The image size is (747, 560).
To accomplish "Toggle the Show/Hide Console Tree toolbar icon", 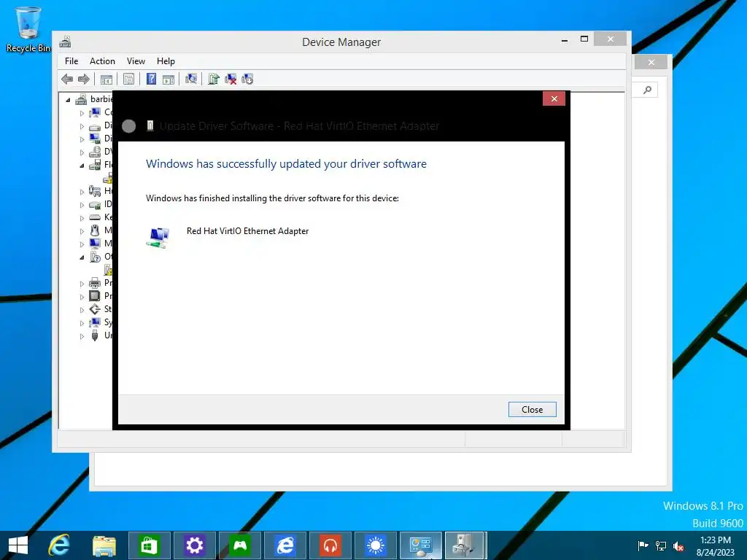I will pyautogui.click(x=107, y=79).
